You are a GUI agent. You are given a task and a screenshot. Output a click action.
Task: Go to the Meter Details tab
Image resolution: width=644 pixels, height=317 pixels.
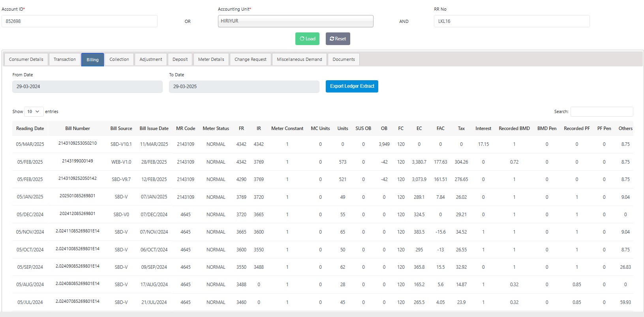211,59
